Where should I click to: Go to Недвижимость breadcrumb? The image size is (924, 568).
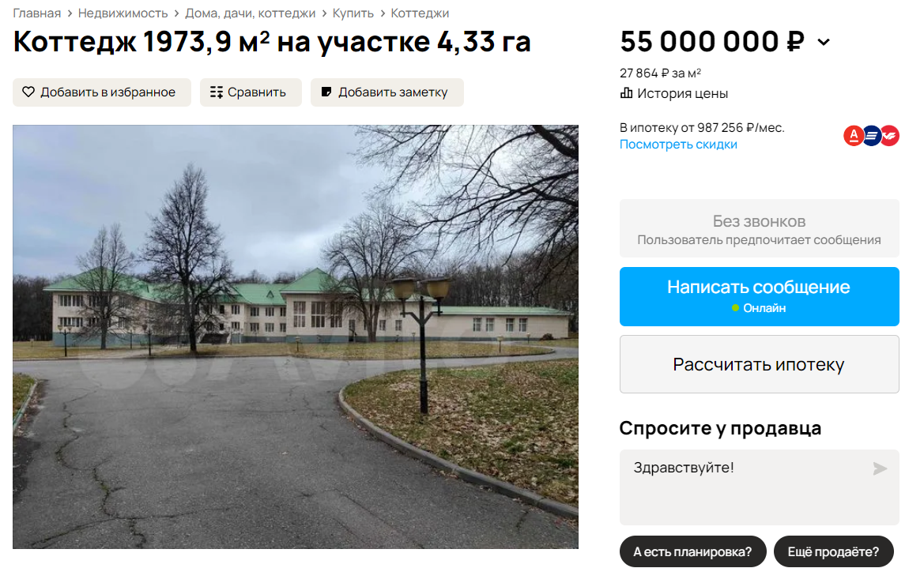pos(123,13)
